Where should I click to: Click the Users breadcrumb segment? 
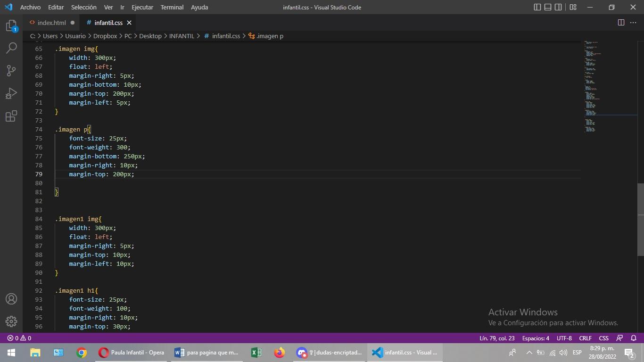tap(50, 36)
